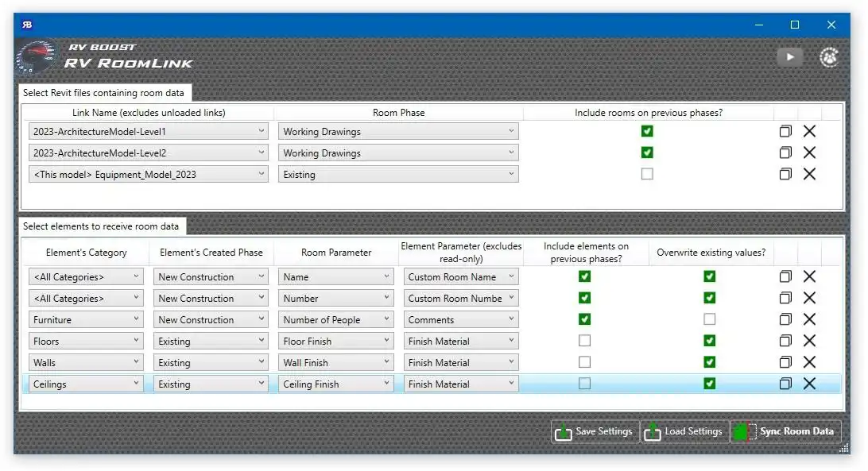The height and width of the screenshot is (471, 868).
Task: Open Room Phase dropdown showing Existing
Action: tap(398, 175)
